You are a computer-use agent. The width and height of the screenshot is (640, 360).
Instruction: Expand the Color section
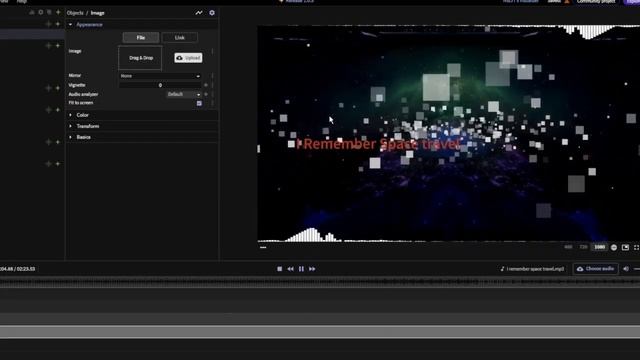[142, 115]
